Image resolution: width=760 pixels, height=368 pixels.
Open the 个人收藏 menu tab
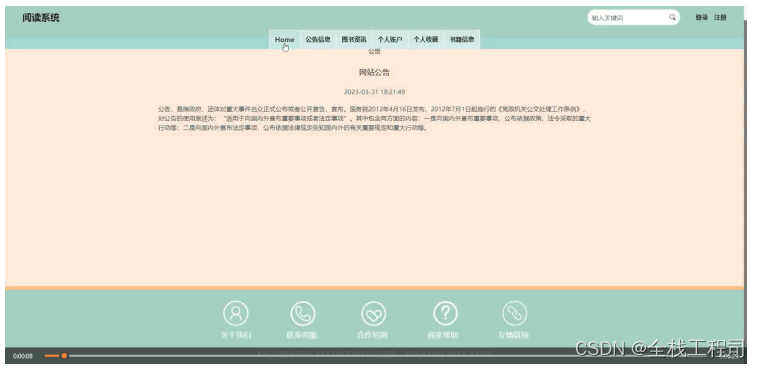[x=426, y=39]
